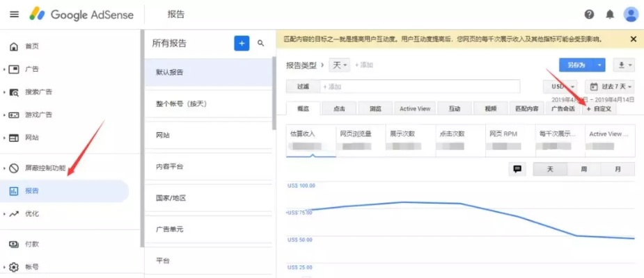The height and width of the screenshot is (278, 644).
Task: Open the notifications bell
Action: pos(610,15)
